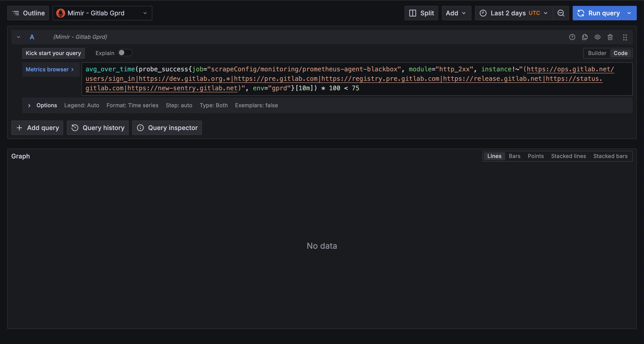Click the Graph panel title
The height and width of the screenshot is (344, 644).
coord(21,156)
